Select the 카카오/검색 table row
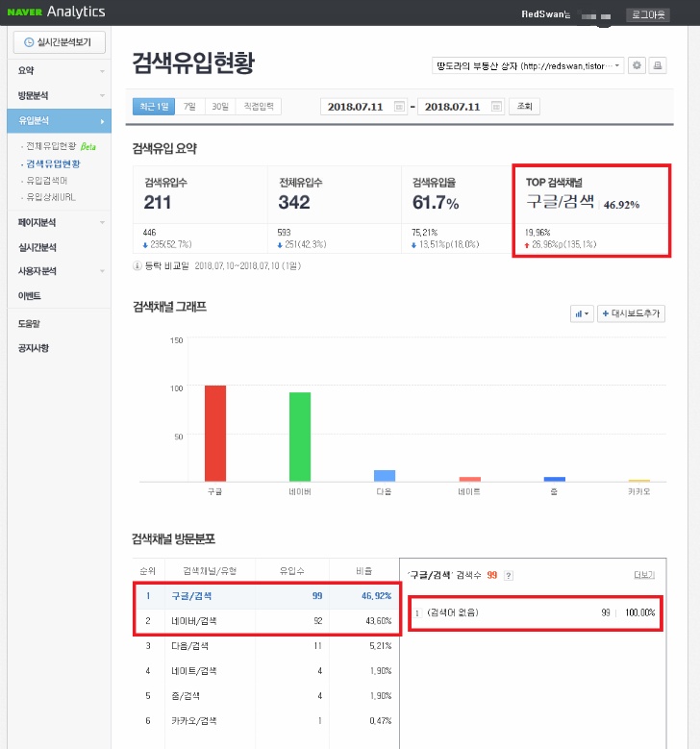The height and width of the screenshot is (749, 700). pyautogui.click(x=266, y=721)
